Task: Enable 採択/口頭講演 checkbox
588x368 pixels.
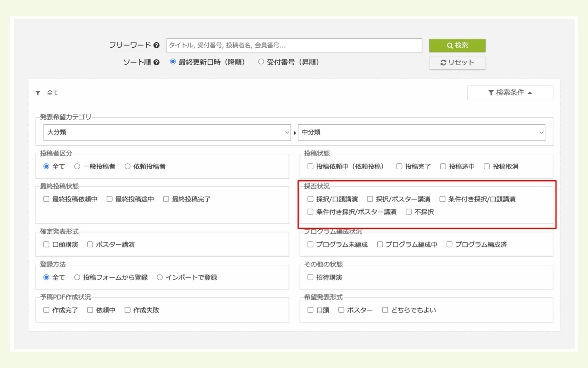Action: 310,199
